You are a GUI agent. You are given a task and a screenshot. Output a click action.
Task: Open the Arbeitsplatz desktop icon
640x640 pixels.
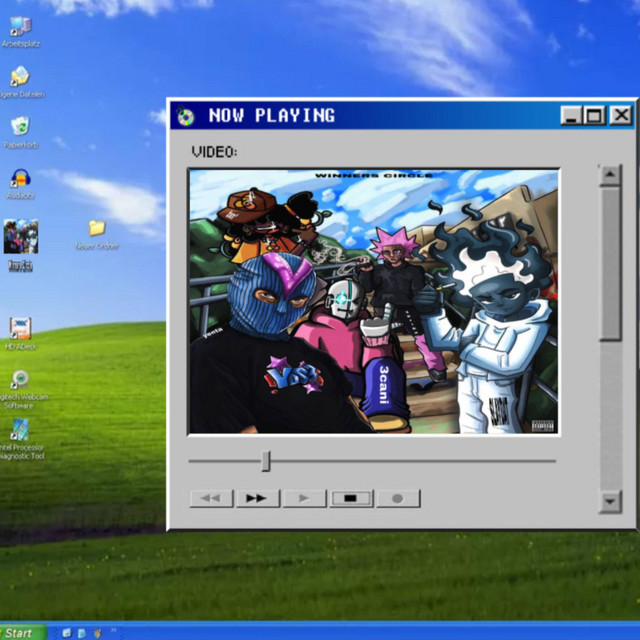[20, 27]
